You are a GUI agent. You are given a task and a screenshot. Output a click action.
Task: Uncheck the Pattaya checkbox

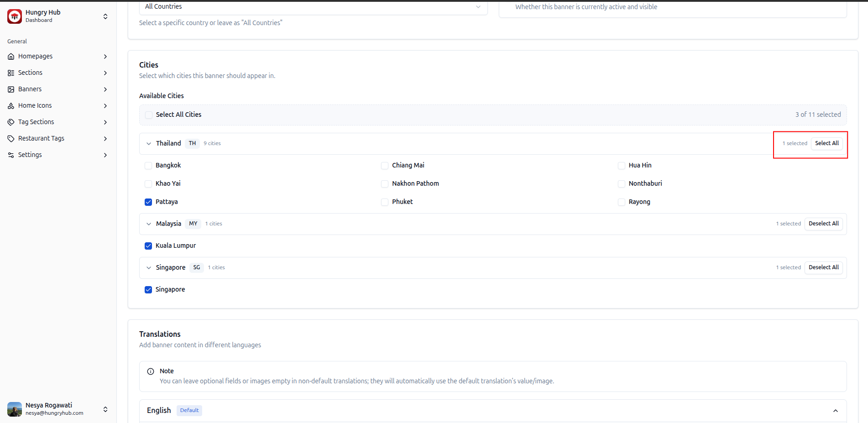[x=148, y=202]
